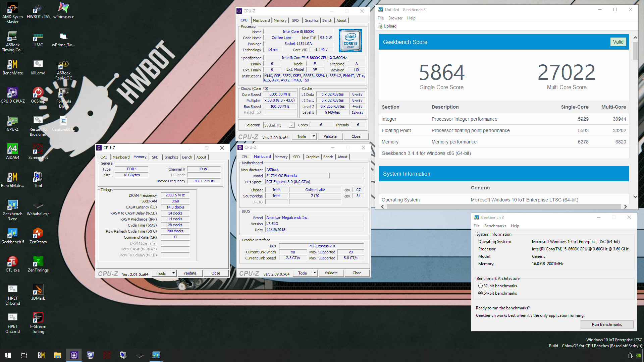Select HPET On.cmd desktop file
This screenshot has width=644, height=362.
(13, 323)
